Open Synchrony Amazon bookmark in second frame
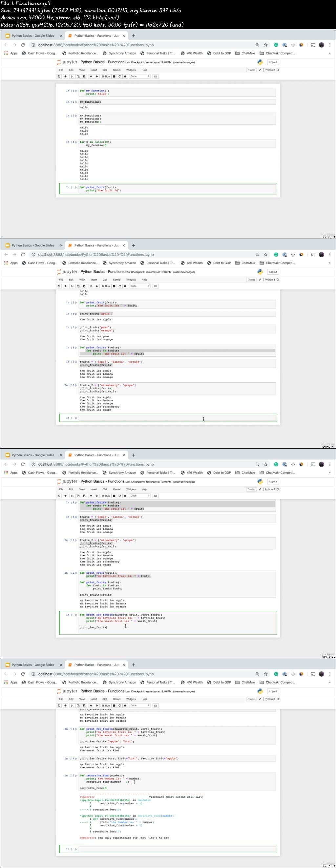 tap(119, 263)
